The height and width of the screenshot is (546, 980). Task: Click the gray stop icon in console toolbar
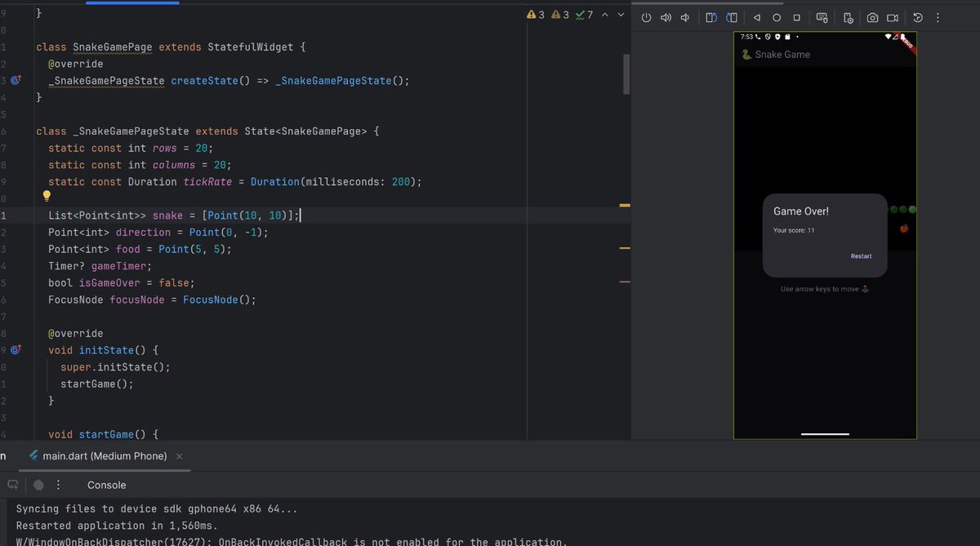38,485
